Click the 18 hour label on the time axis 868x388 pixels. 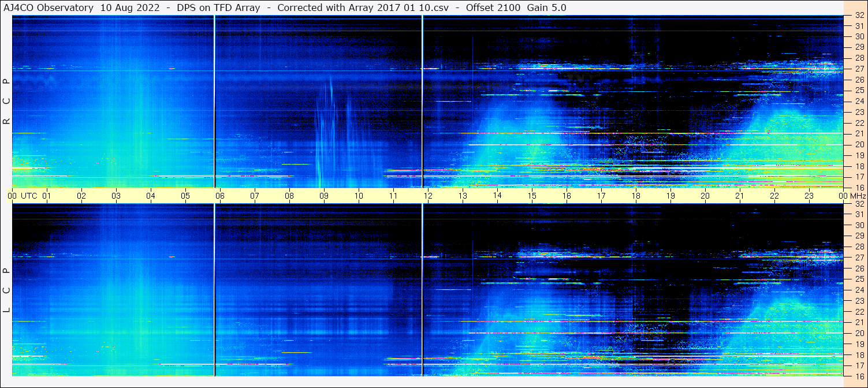[636, 196]
